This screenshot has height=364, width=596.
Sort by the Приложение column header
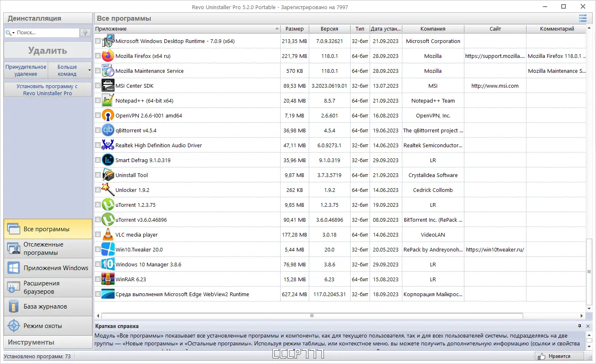pyautogui.click(x=187, y=29)
